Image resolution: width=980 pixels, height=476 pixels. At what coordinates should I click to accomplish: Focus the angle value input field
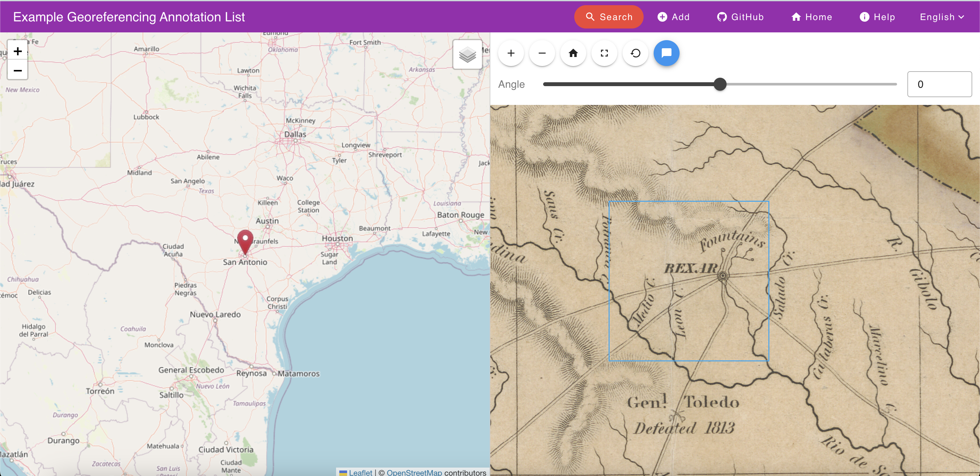pyautogui.click(x=939, y=84)
